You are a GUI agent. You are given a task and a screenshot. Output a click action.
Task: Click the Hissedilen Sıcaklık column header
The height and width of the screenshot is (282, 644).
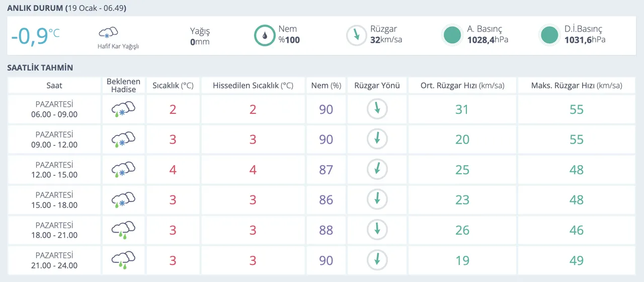253,86
